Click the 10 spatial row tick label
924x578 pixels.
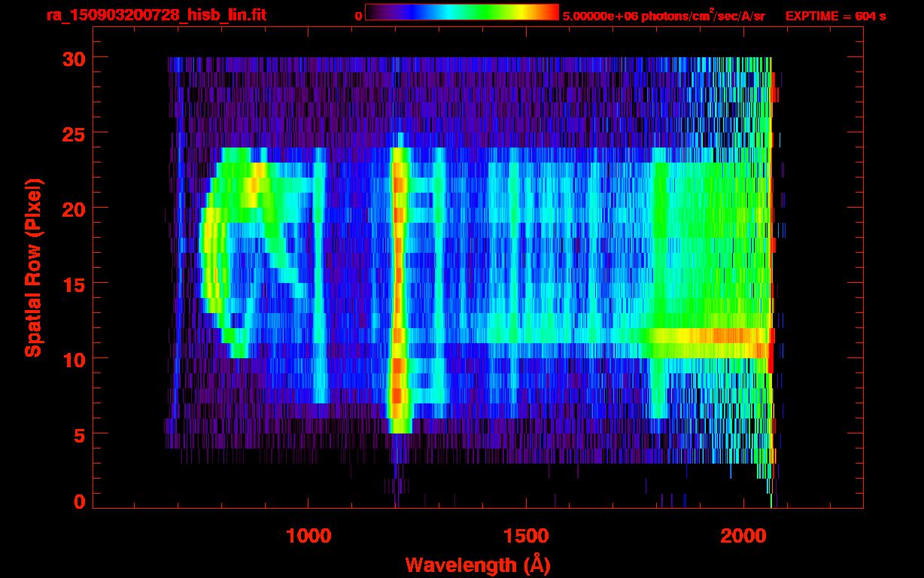(72, 359)
